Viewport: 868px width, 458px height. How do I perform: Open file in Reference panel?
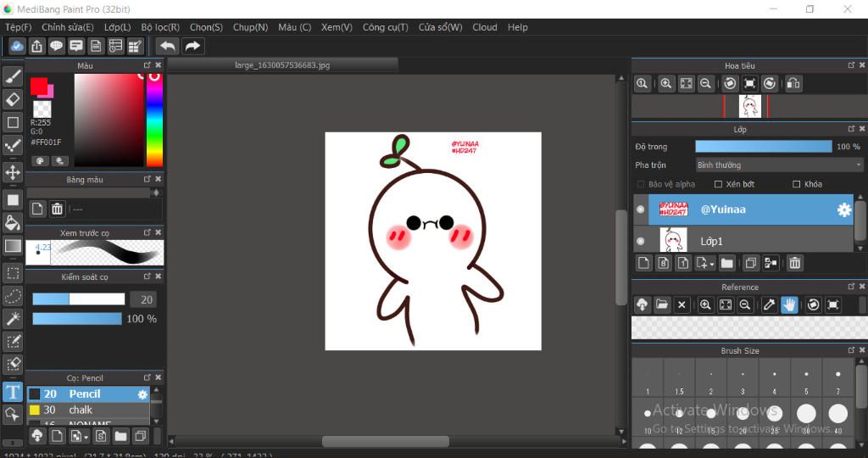click(x=662, y=304)
